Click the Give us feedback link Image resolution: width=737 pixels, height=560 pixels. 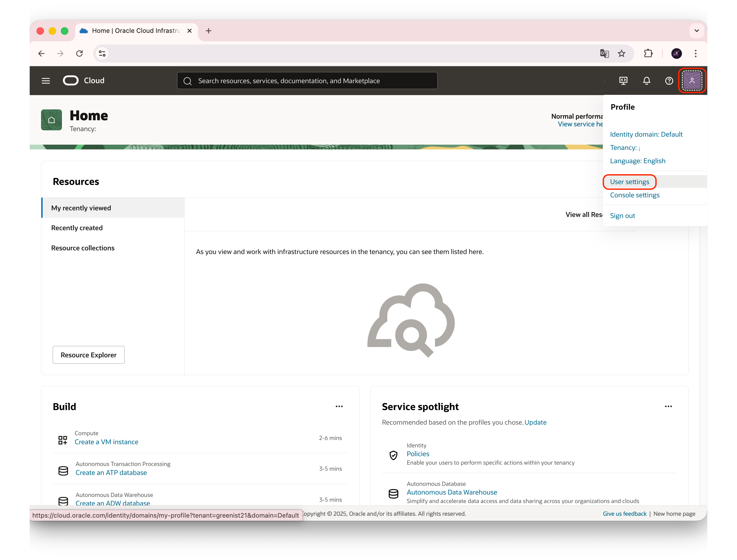[624, 514]
